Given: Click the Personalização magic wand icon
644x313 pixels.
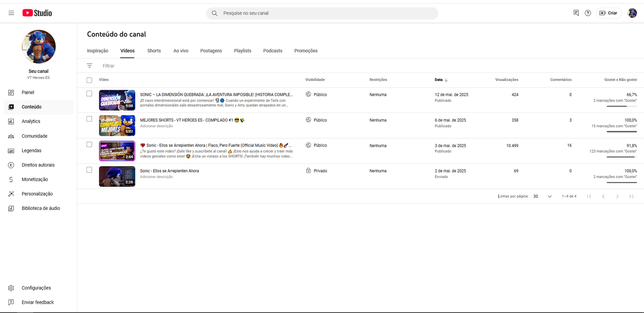Looking at the screenshot, I should point(11,194).
